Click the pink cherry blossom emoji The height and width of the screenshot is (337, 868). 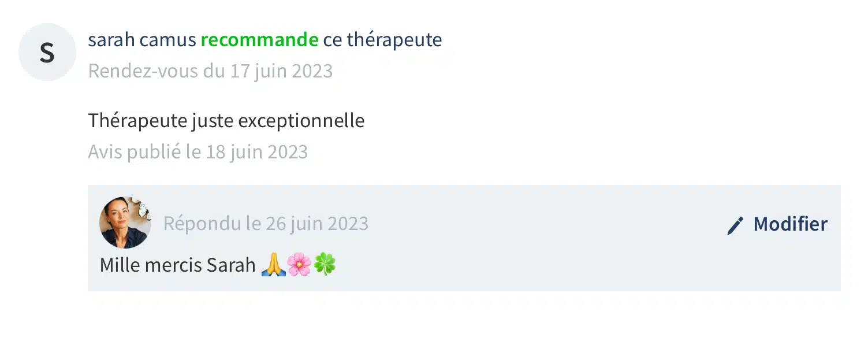(299, 265)
